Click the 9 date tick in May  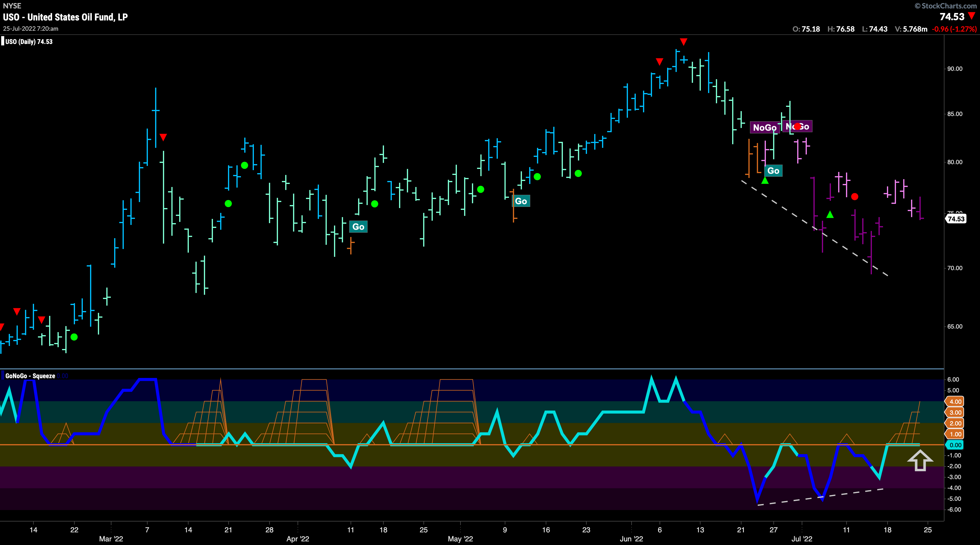point(505,530)
